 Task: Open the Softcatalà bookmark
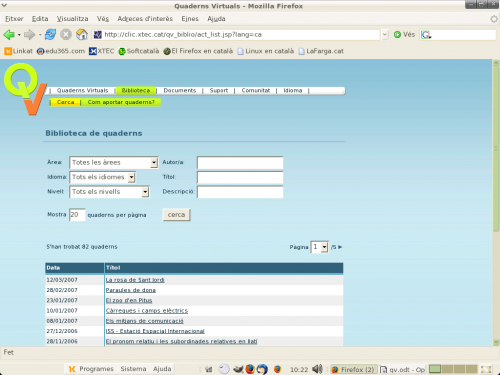[139, 51]
